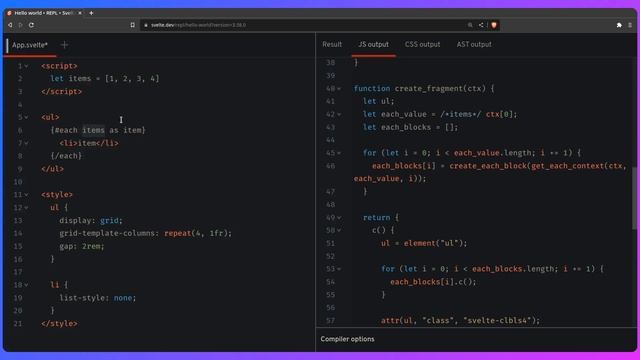
Task: Fold the li CSS rule at line 18
Action: click(26, 285)
